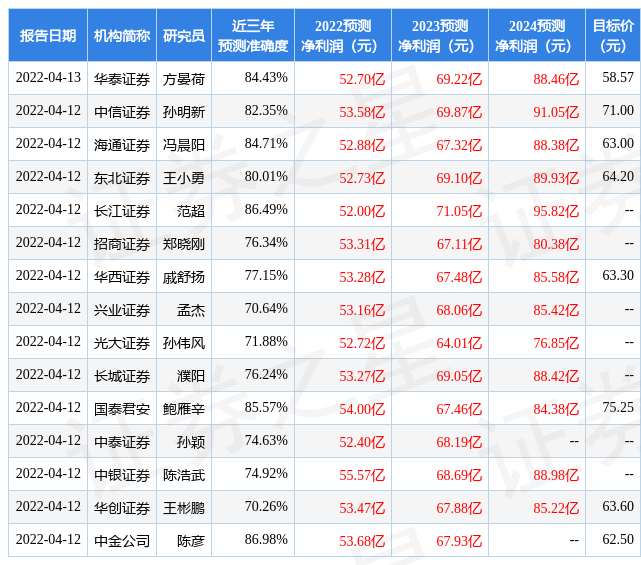
Task: Click 2022 forecast 55.57亿
Action: 362,475
